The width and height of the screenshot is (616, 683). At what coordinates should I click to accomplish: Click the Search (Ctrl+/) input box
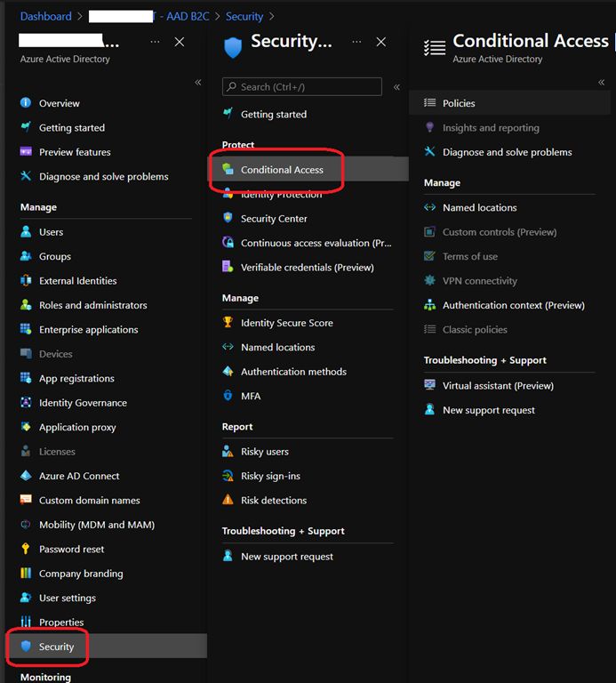[302, 87]
